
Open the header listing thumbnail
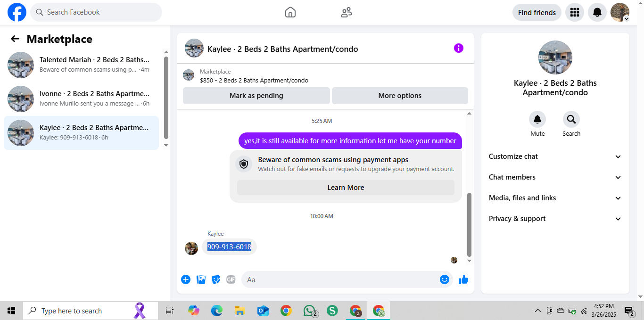pyautogui.click(x=194, y=48)
